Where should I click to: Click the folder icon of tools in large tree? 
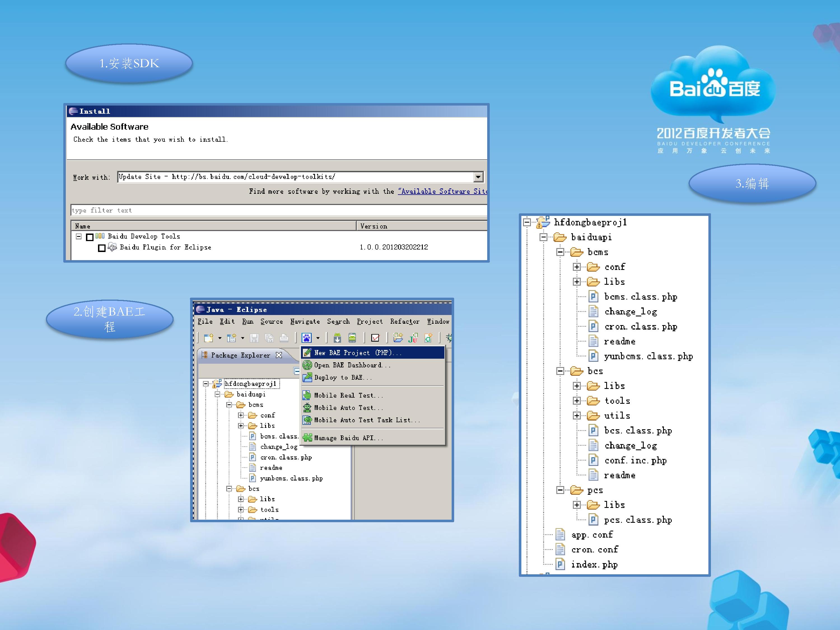point(593,401)
